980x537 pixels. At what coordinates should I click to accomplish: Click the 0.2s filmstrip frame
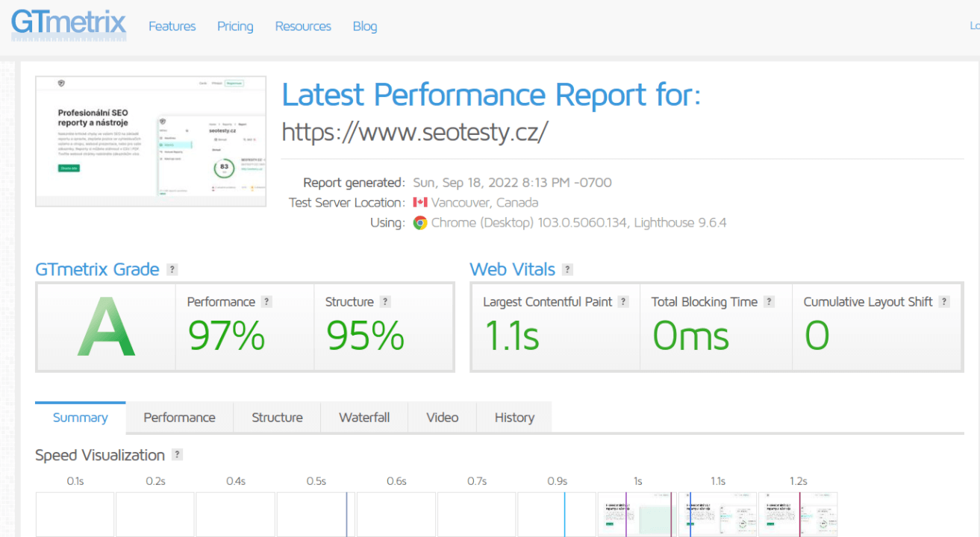coord(155,514)
